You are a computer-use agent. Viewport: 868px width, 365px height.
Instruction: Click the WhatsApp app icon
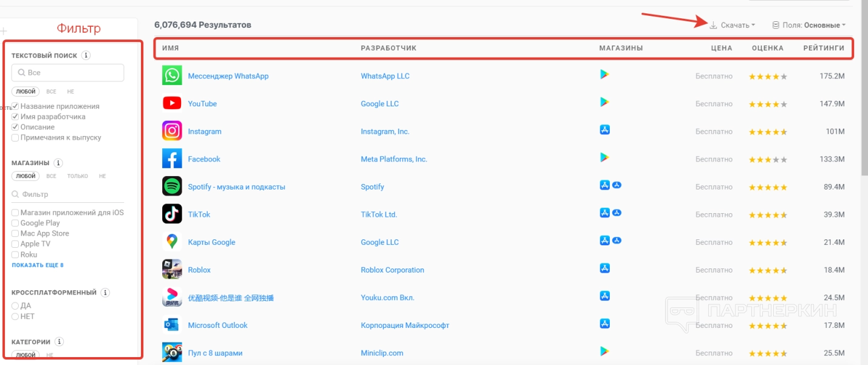point(172,76)
